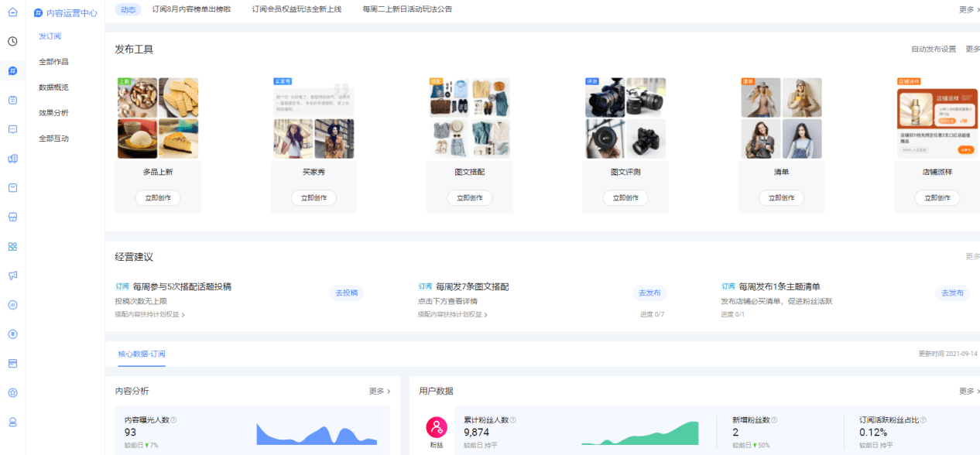Select the content operations hash icon in sidebar
Viewport: 980px width, 455px height.
click(12, 70)
